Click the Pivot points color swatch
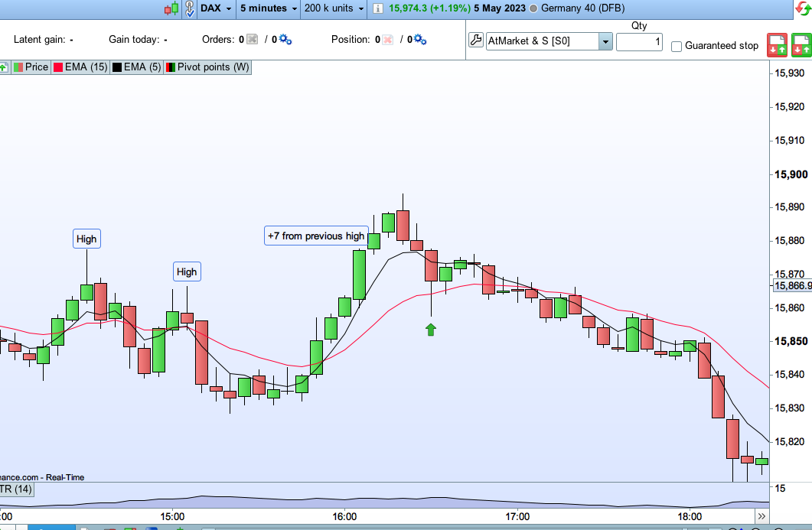Image resolution: width=812 pixels, height=530 pixels. click(171, 67)
